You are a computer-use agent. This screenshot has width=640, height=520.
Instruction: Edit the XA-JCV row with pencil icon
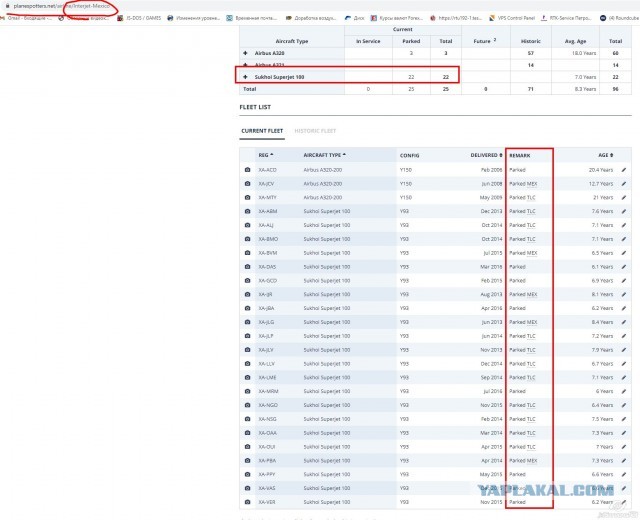pyautogui.click(x=624, y=184)
